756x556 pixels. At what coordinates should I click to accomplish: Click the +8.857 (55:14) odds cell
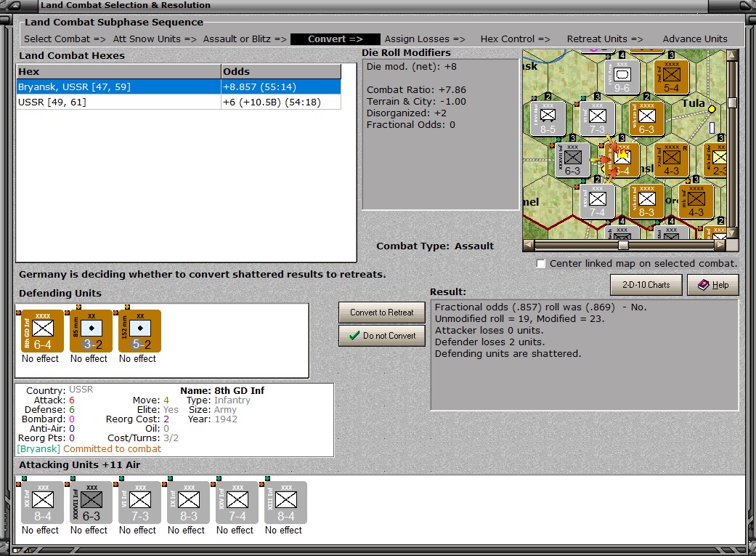(x=281, y=87)
